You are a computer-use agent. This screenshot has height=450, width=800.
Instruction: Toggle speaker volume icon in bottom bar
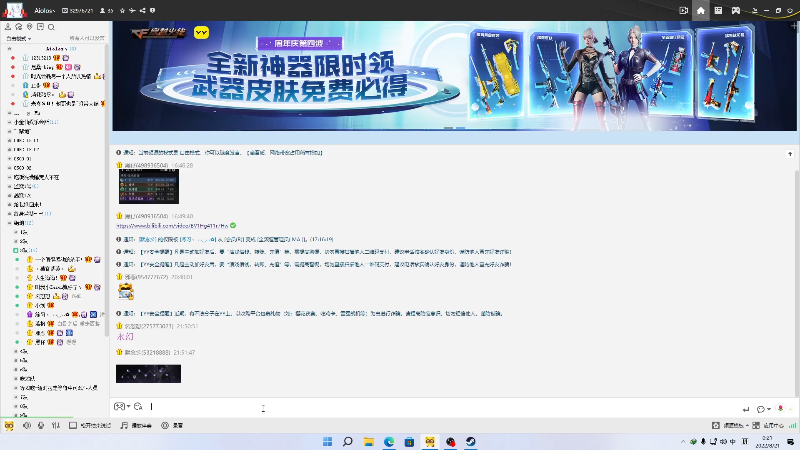(27, 425)
